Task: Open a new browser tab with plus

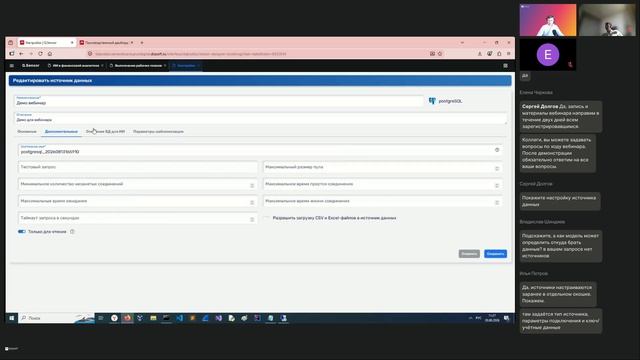Action: (x=142, y=42)
